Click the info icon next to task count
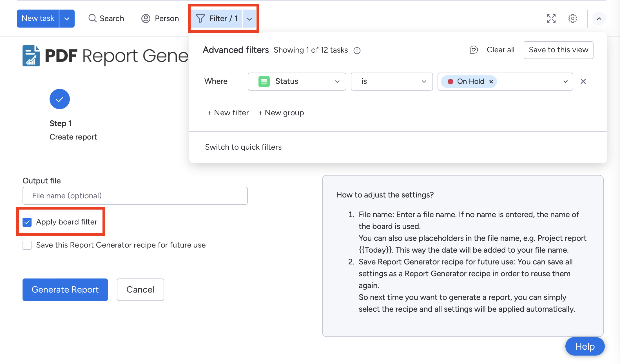 (357, 50)
